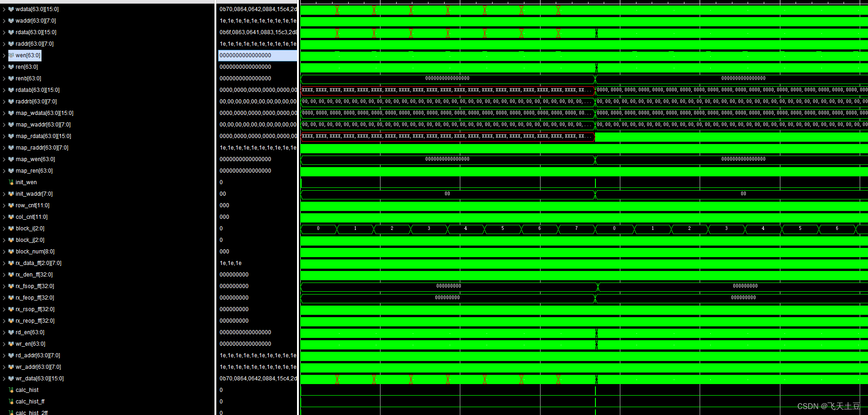Click the rx_data_ff bus signal icon
Screen dimensions: 868x415
(x=11, y=263)
